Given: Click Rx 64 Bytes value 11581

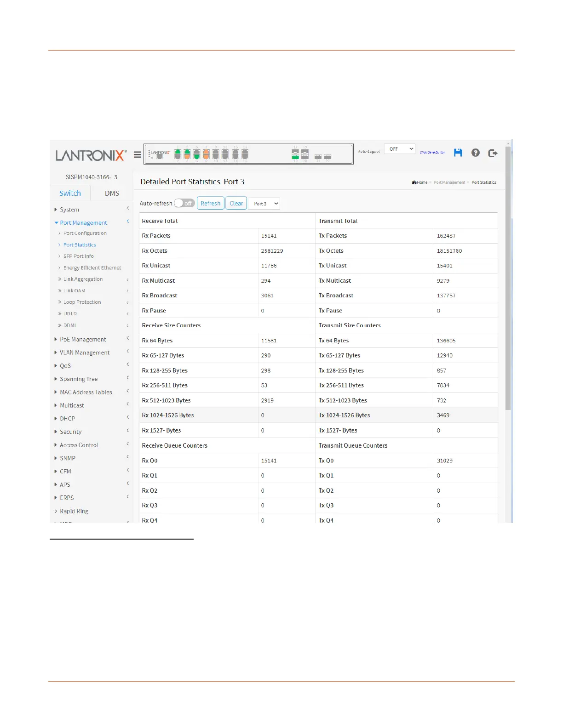Looking at the screenshot, I should pyautogui.click(x=269, y=341).
